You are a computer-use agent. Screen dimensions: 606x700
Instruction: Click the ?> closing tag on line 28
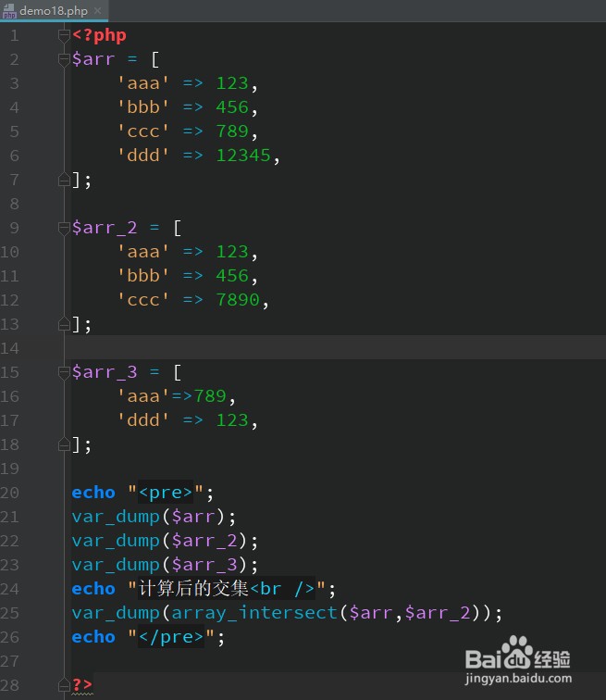point(82,685)
